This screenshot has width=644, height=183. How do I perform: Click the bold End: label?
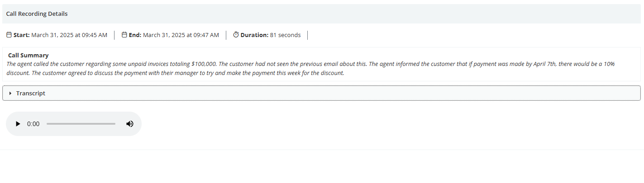[x=135, y=35]
